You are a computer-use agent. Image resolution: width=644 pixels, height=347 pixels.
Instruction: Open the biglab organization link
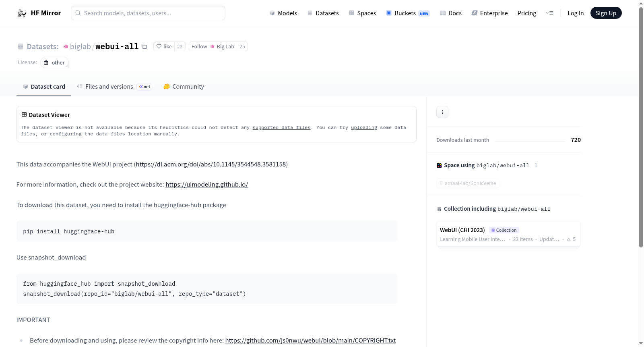pos(80,46)
